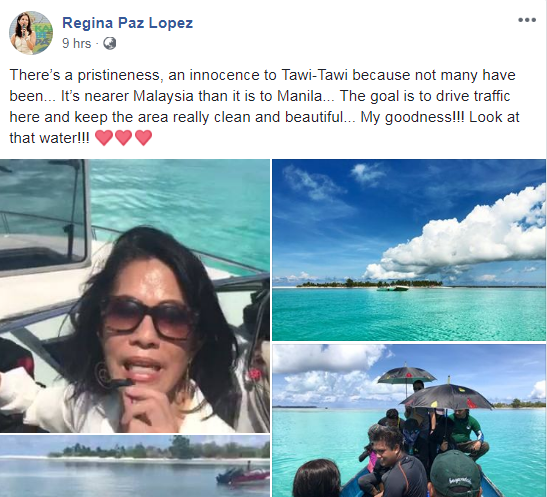Click the first pink heart emoji
The height and width of the screenshot is (497, 547).
[x=104, y=138]
